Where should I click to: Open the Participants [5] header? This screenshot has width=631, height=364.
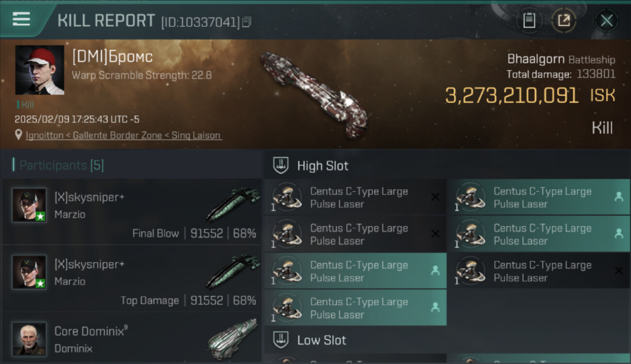click(x=61, y=165)
